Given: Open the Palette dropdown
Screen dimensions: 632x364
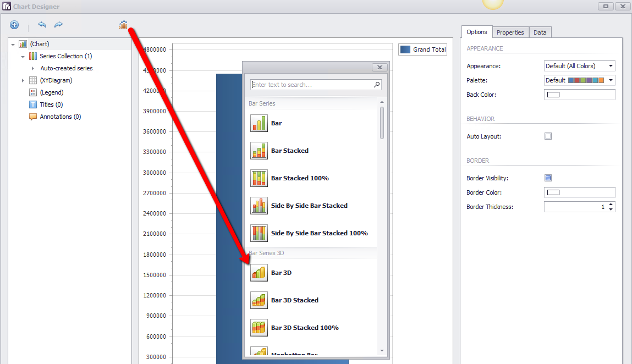Looking at the screenshot, I should pos(580,80).
